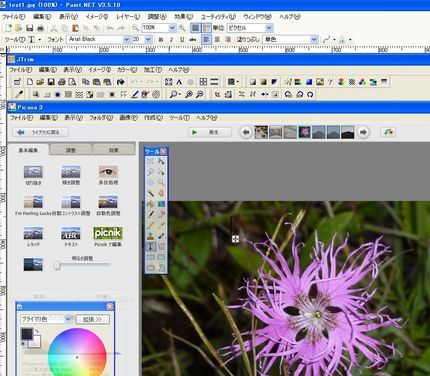Click the JTrim text insert A icon
Image resolution: width=430 pixels, height=376 pixels.
pos(179,82)
